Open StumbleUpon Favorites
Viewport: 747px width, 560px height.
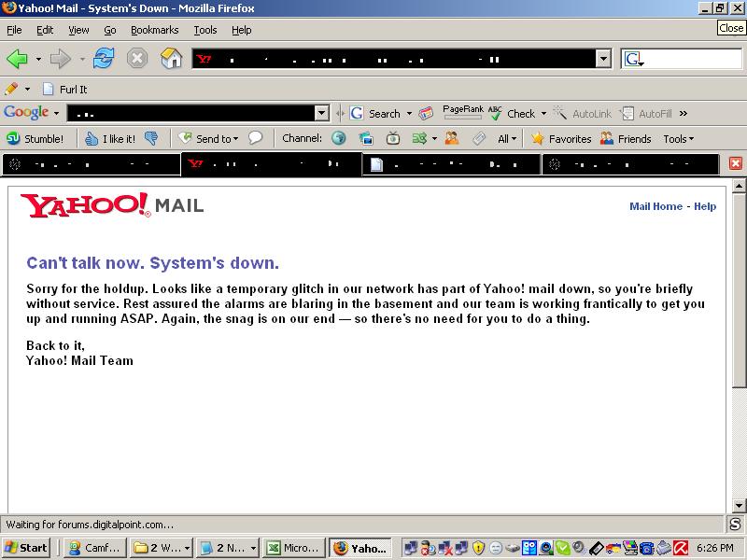pos(561,138)
